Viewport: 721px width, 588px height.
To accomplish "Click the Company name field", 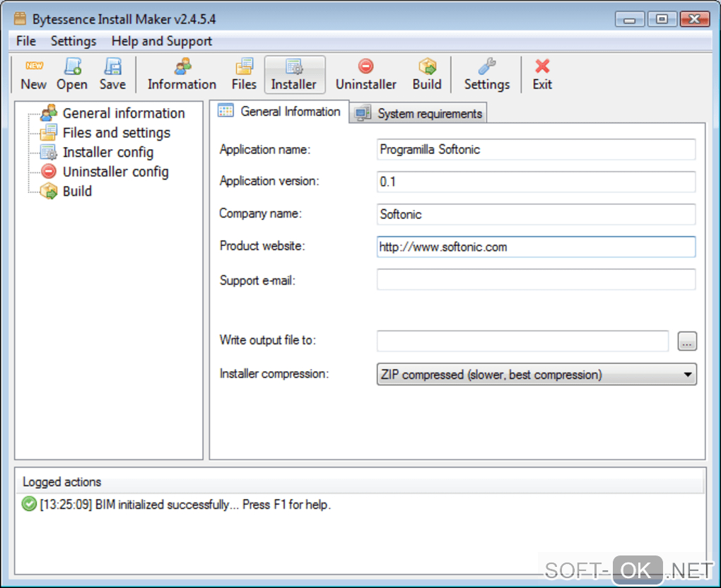I will 536,214.
